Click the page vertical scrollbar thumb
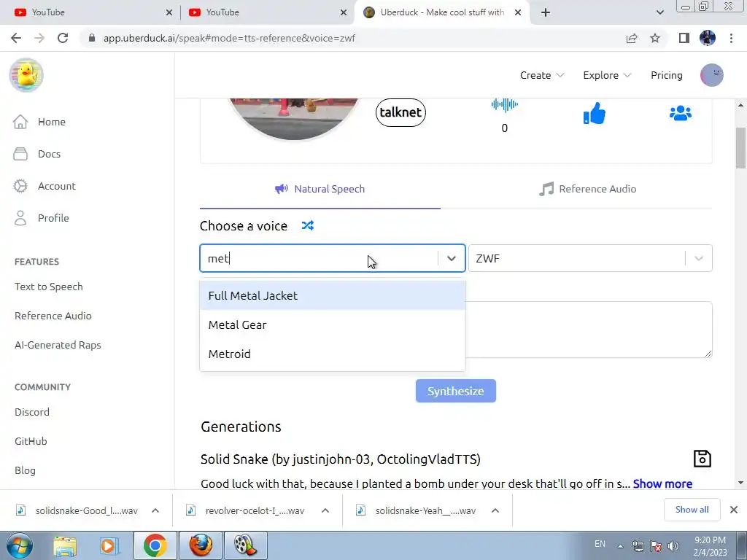Viewport: 747px width, 560px height. tap(740, 147)
